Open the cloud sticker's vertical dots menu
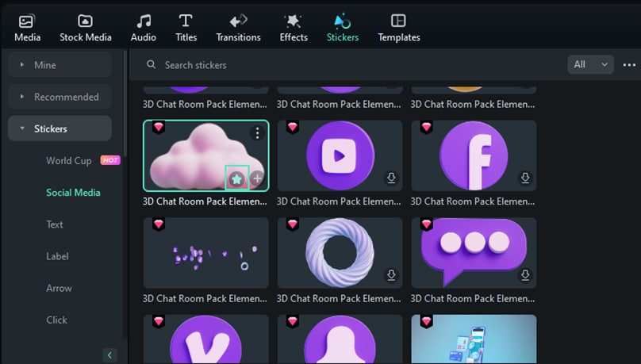641x364 pixels. click(x=257, y=132)
